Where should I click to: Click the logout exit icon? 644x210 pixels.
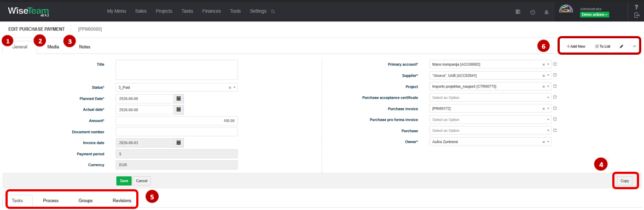(x=636, y=15)
